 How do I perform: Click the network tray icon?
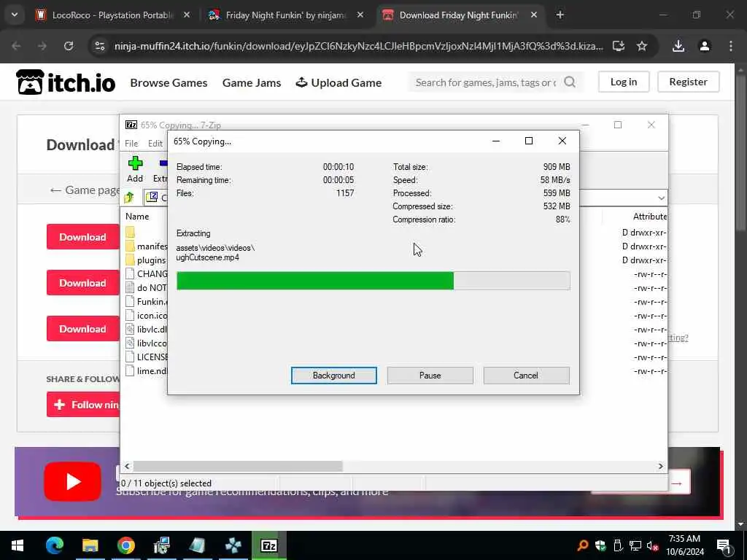635,545
